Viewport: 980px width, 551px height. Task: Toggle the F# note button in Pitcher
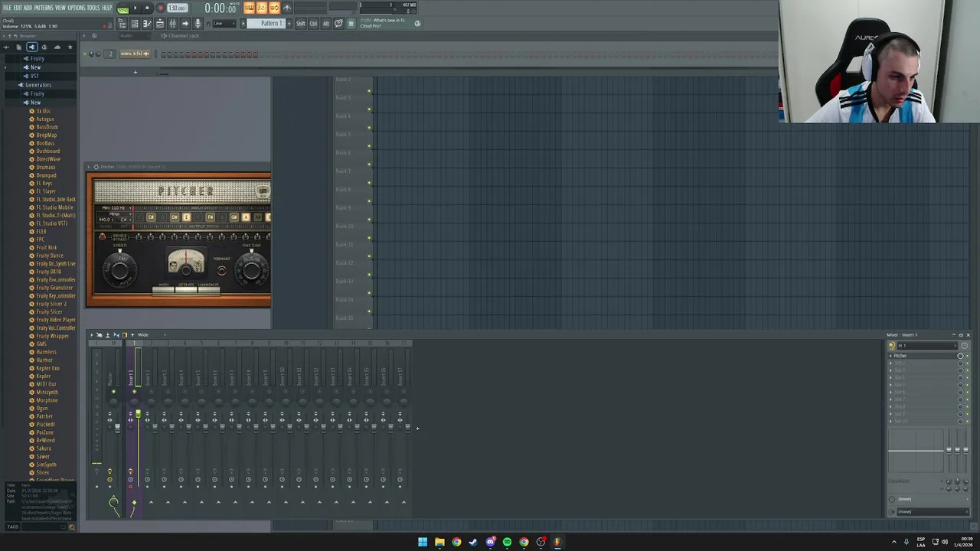point(210,217)
